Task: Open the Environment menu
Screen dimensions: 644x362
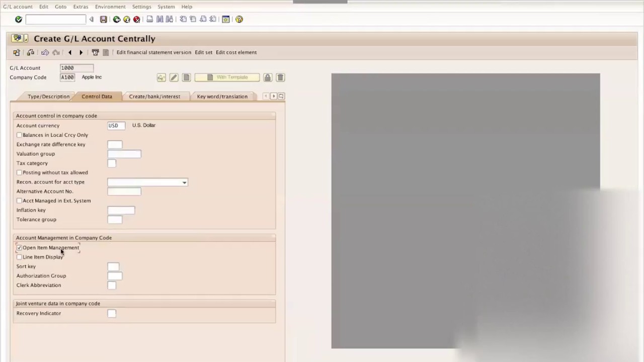Action: [110, 7]
